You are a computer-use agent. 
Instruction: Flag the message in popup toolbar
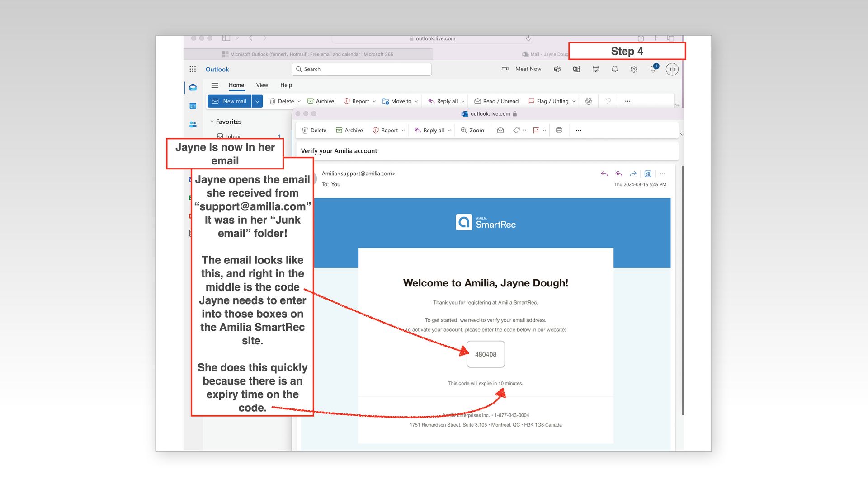[536, 131]
